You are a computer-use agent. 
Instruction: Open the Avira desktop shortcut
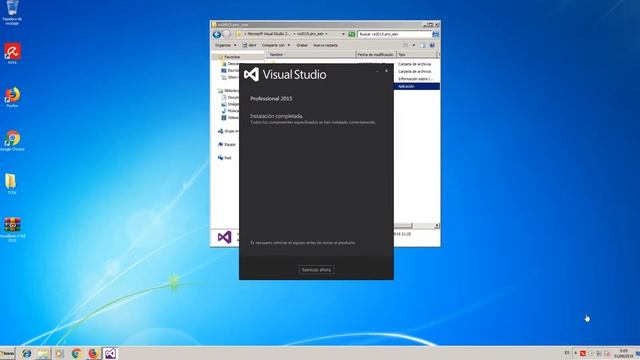pos(12,53)
